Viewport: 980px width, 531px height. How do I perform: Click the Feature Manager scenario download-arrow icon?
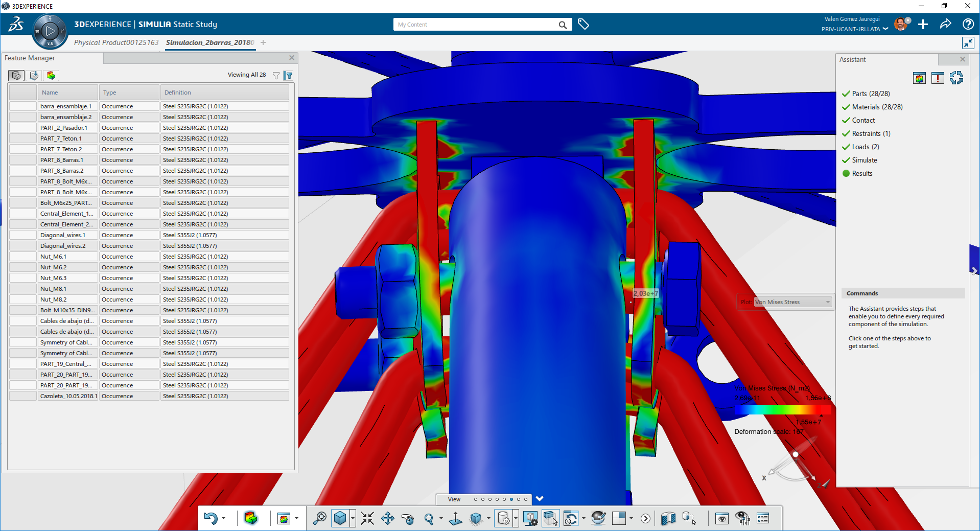[x=34, y=76]
